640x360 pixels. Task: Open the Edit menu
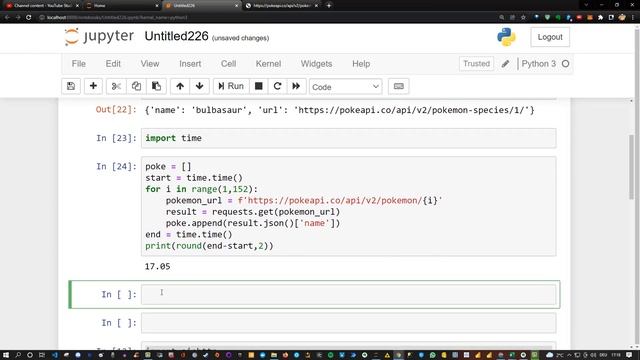(x=113, y=64)
